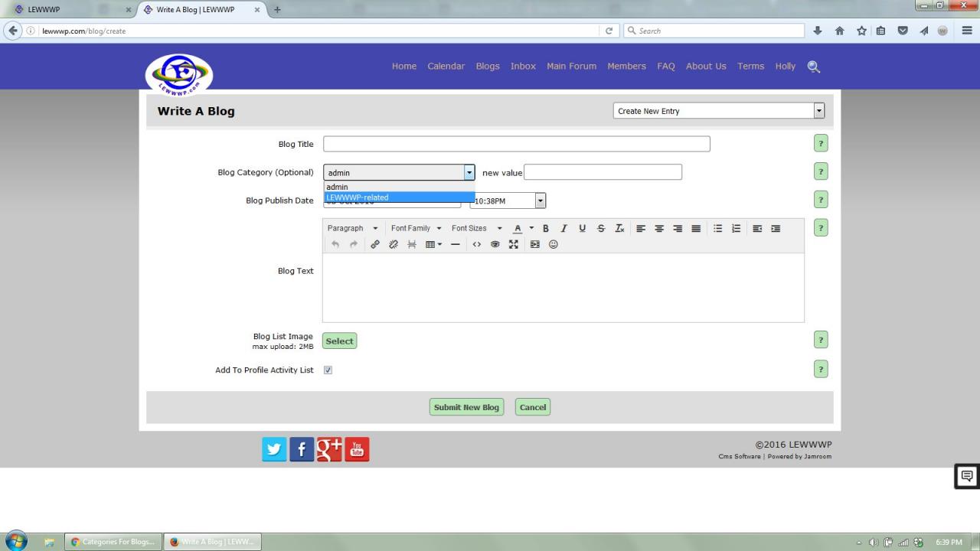Open the editor's fullscreen mode
Image resolution: width=980 pixels, height=551 pixels.
(514, 244)
